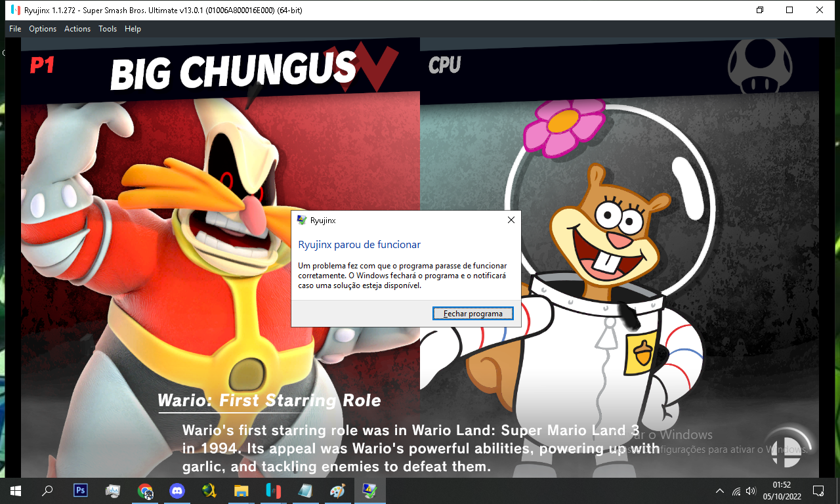Open the Options menu
Viewport: 840px width, 504px height.
(43, 29)
